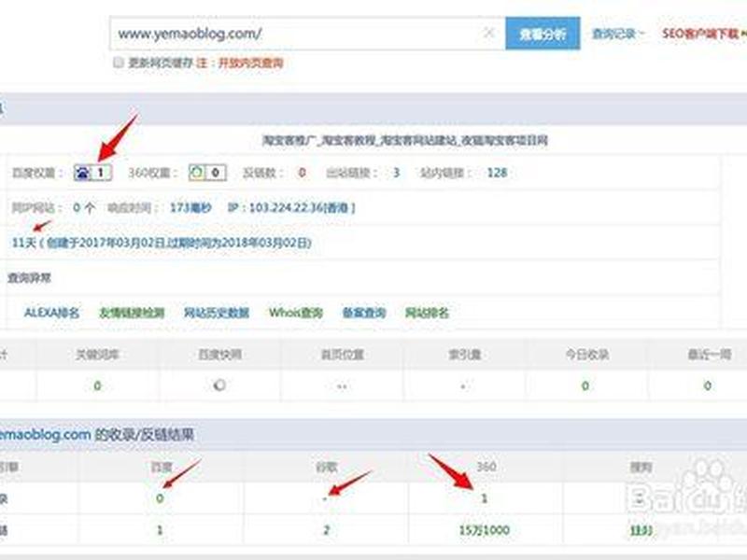
Task: Click the 百度 反链 value 1
Action: (x=160, y=530)
